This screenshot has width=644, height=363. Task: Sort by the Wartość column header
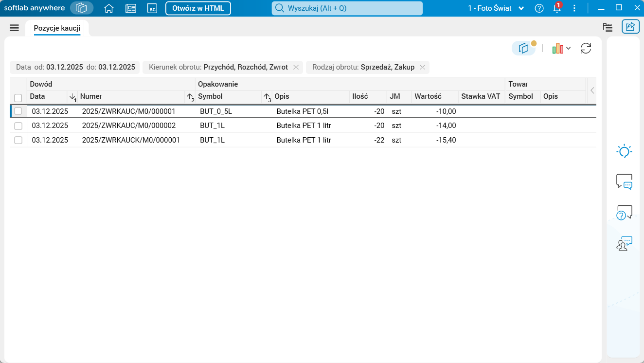click(434, 96)
